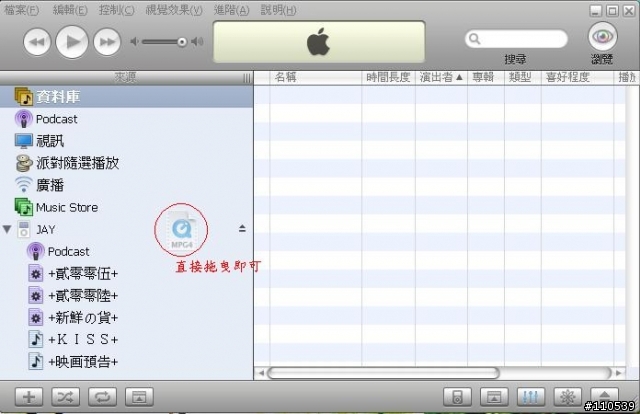The height and width of the screenshot is (414, 640).
Task: Select the top Podcast source item
Action: click(x=126, y=119)
